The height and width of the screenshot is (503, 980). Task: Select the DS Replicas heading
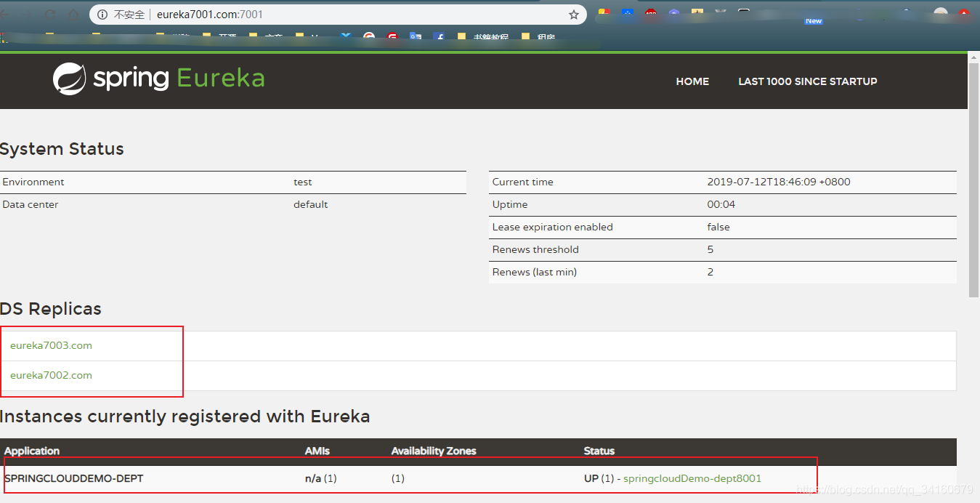click(51, 309)
